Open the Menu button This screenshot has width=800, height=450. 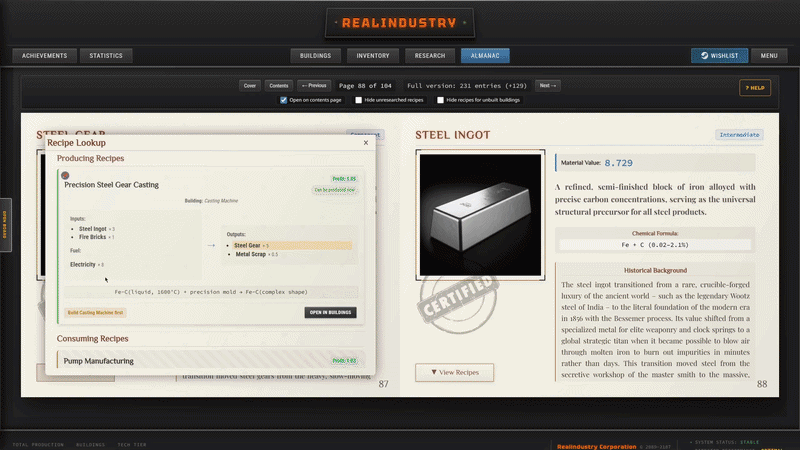tap(769, 56)
